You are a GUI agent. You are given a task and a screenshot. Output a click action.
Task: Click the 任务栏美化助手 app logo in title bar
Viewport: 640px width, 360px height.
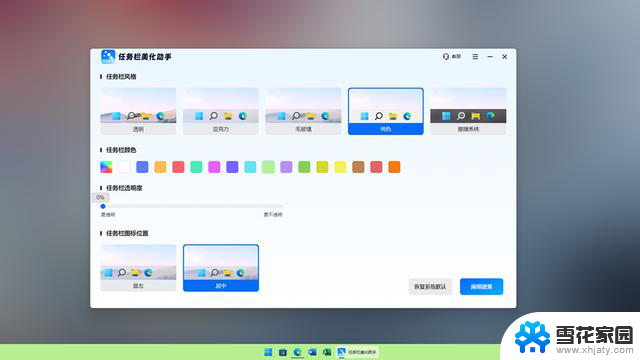(108, 57)
